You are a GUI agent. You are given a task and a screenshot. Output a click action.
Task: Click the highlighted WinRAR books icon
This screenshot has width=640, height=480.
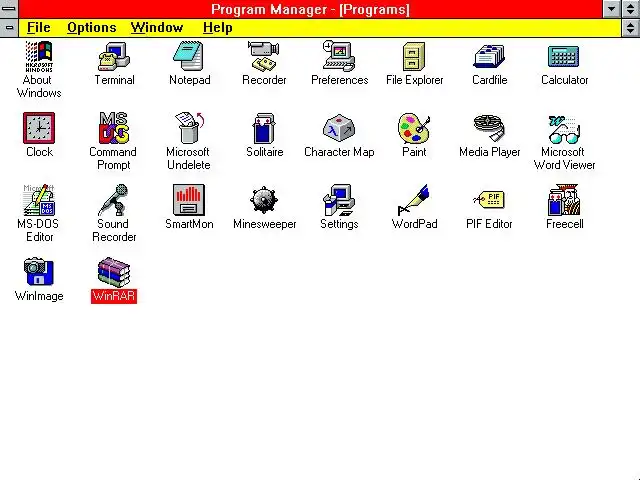pos(114,272)
